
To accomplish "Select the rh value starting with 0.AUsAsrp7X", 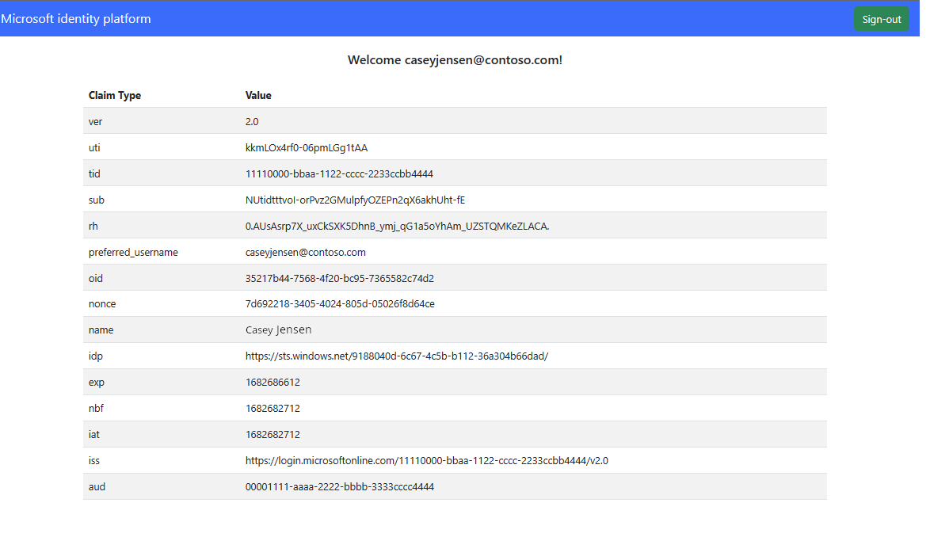I will [x=398, y=226].
